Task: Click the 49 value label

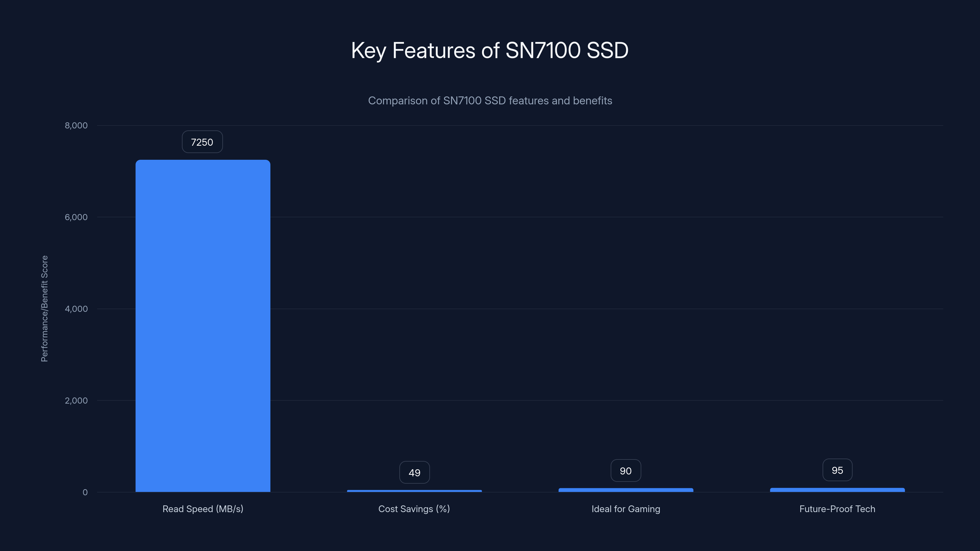Action: [x=414, y=472]
